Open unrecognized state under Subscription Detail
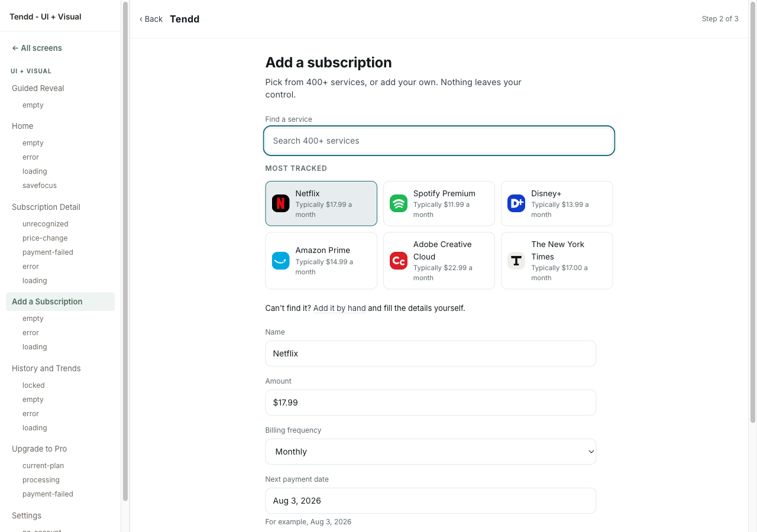 (46, 224)
